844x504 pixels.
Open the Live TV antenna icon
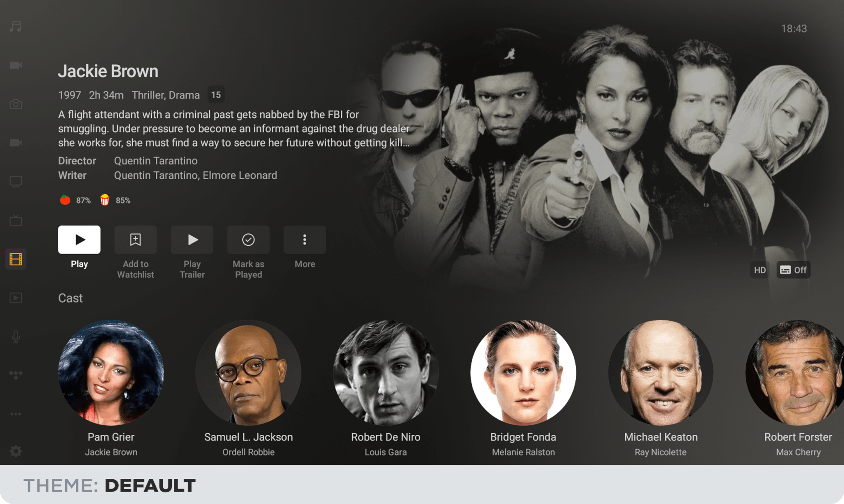pos(16,220)
